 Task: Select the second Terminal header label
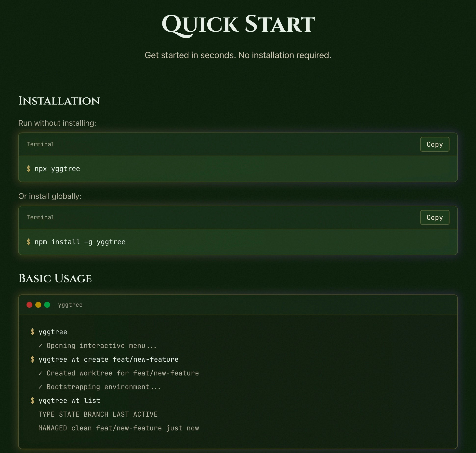click(40, 217)
